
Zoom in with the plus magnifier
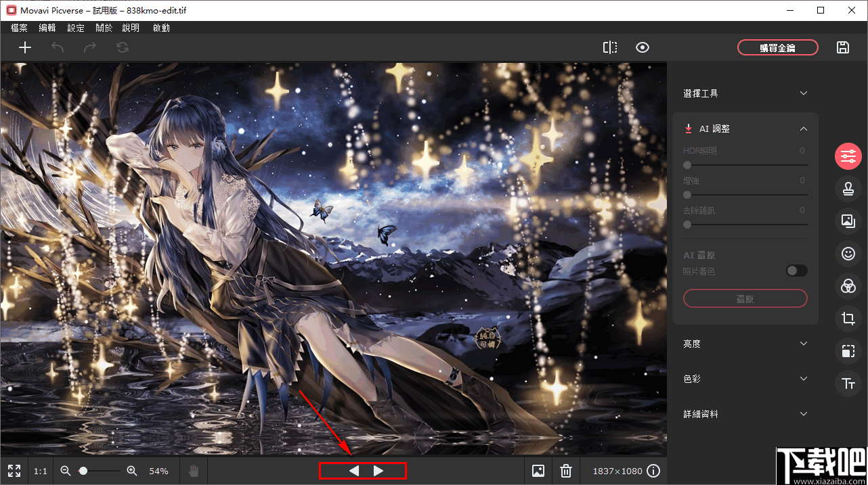pos(132,471)
